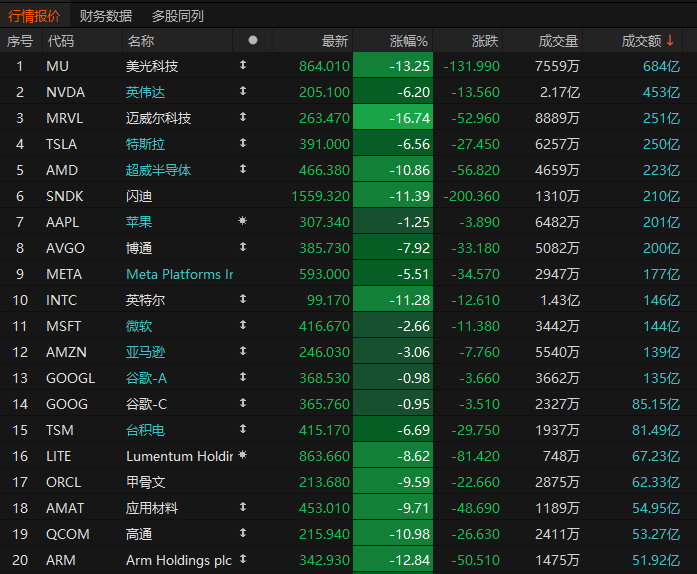Open 特斯拉 stock name link
Screen dimensions: 697x574
pyautogui.click(x=145, y=144)
